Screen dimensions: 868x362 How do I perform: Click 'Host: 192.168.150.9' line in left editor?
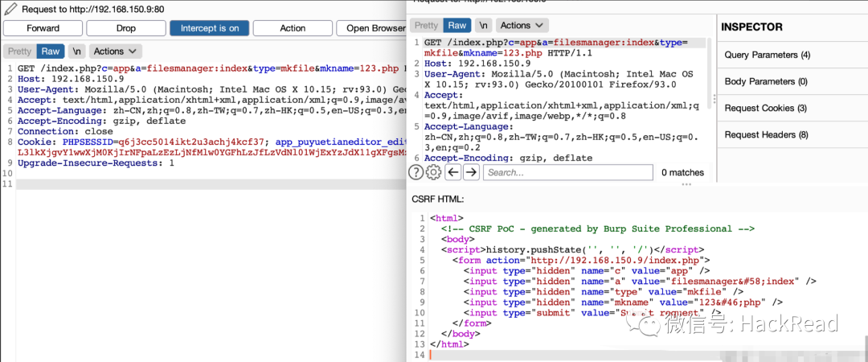click(71, 79)
